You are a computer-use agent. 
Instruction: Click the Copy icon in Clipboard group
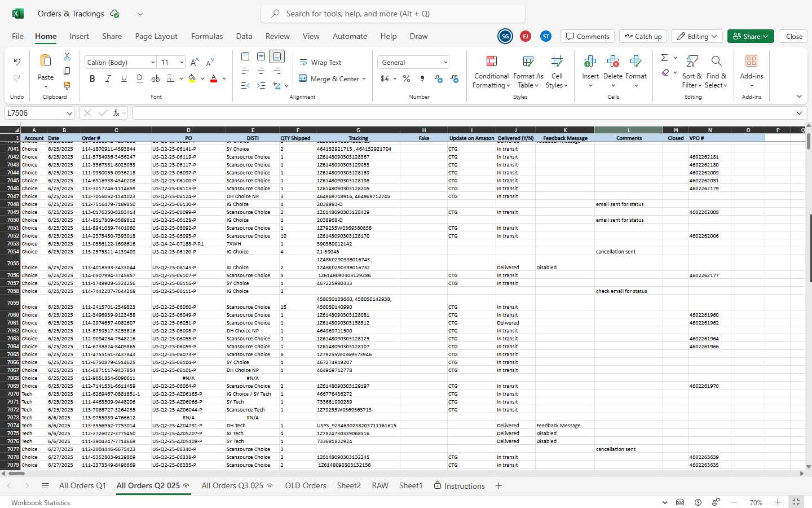click(67, 71)
